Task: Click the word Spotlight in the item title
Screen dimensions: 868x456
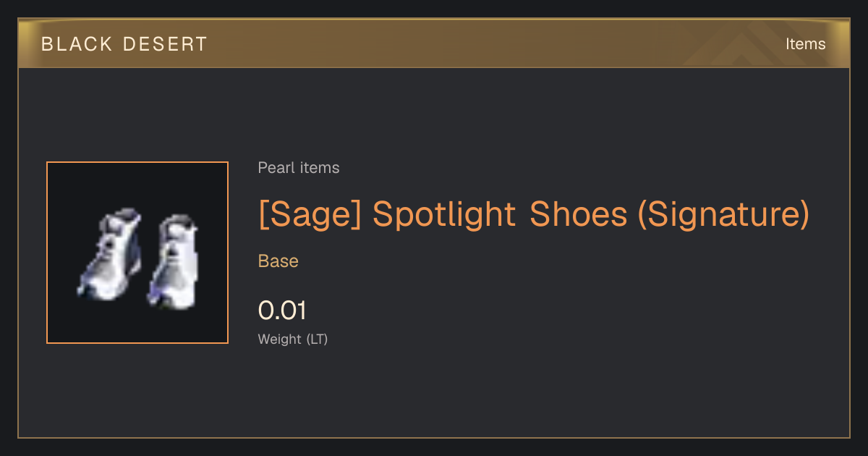Action: coord(445,214)
